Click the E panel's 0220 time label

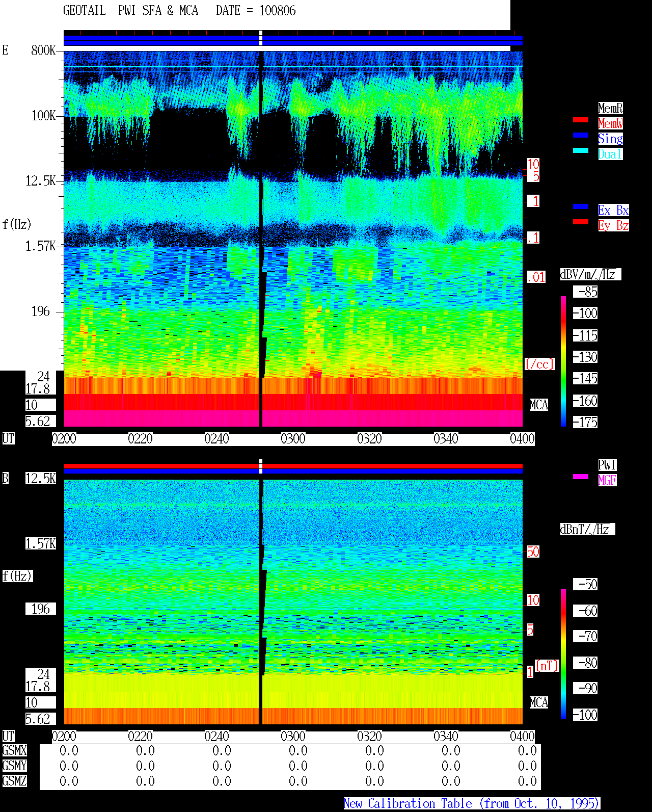140,438
